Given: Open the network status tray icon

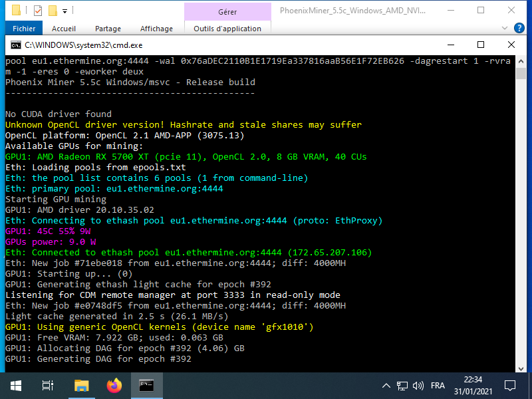Looking at the screenshot, I should pos(402,386).
